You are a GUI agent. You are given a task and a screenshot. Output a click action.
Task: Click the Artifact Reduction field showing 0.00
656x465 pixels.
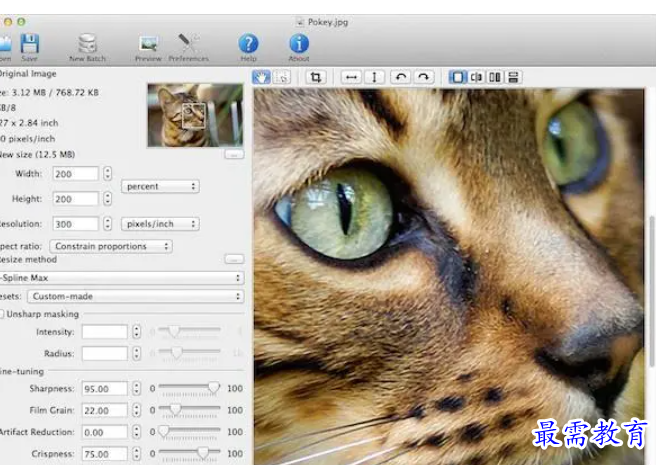click(105, 432)
